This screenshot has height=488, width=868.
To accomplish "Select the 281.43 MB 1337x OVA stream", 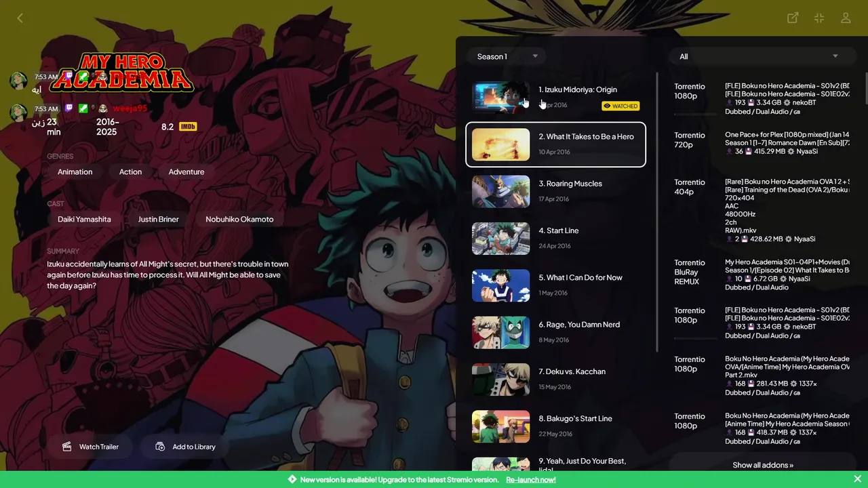I will tap(763, 375).
